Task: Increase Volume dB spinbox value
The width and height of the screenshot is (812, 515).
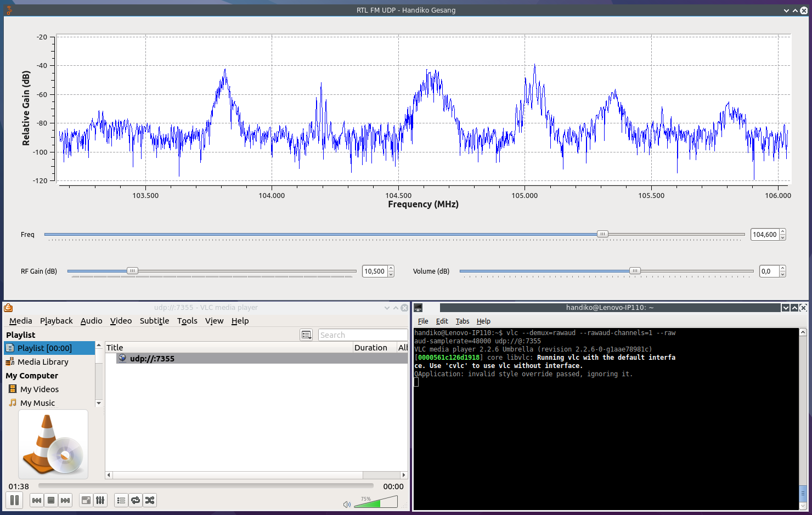Action: (x=782, y=268)
